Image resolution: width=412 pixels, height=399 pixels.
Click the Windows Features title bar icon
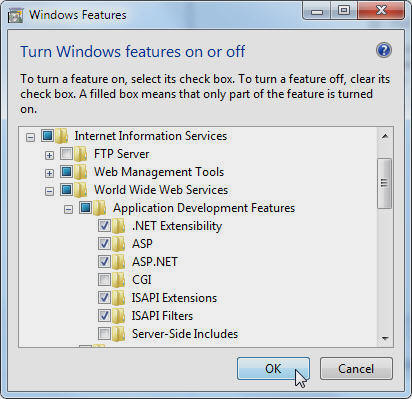coord(15,15)
